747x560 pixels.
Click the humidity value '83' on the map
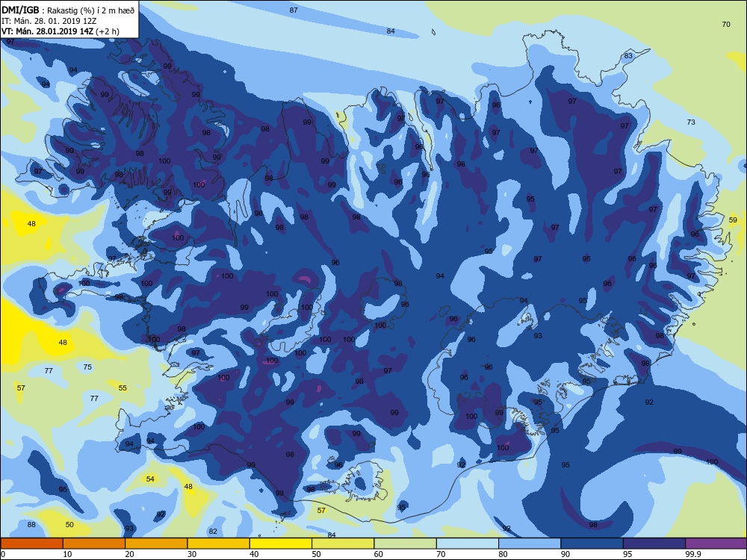(x=628, y=56)
